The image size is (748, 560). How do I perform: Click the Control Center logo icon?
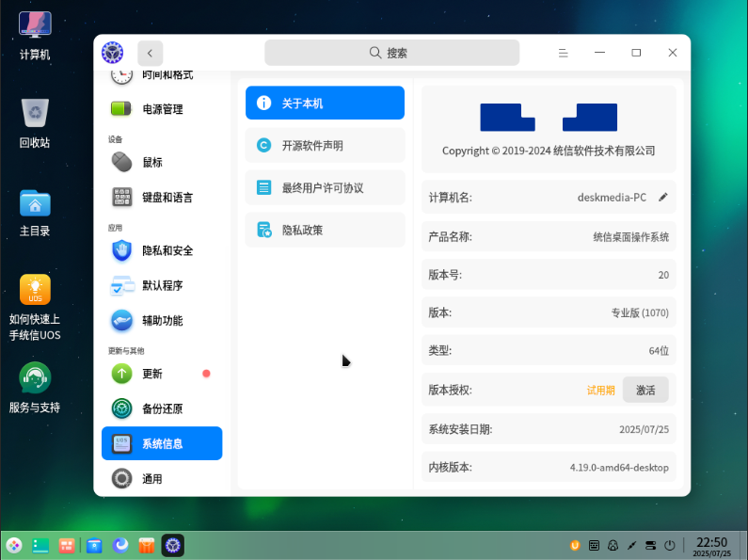tap(113, 53)
